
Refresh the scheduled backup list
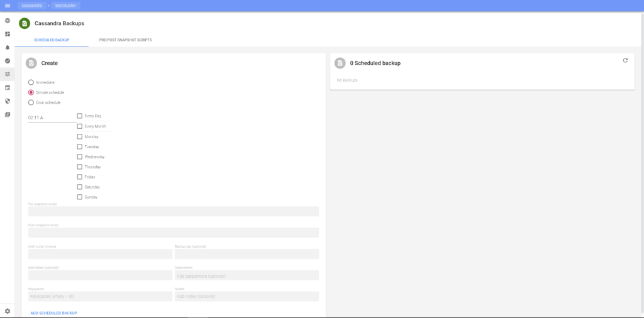[x=625, y=60]
